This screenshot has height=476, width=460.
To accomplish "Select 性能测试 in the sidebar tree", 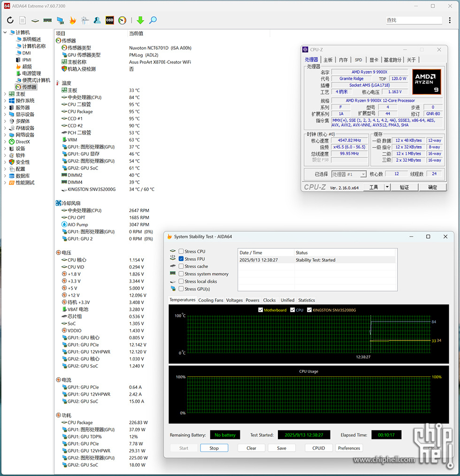I will click(x=25, y=183).
